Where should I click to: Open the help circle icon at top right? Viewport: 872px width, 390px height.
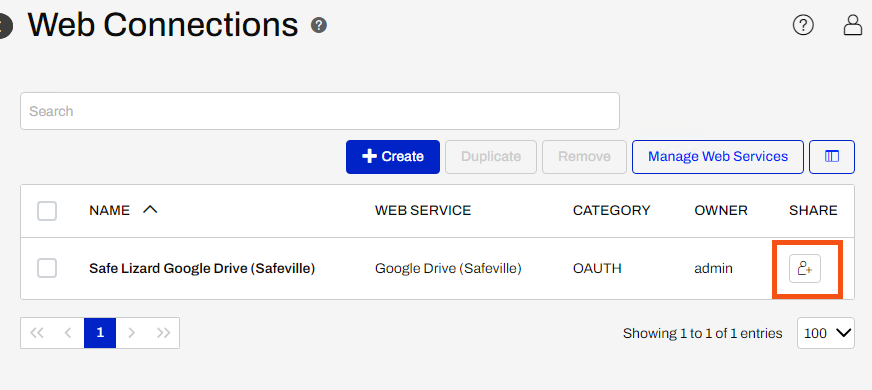coord(803,25)
